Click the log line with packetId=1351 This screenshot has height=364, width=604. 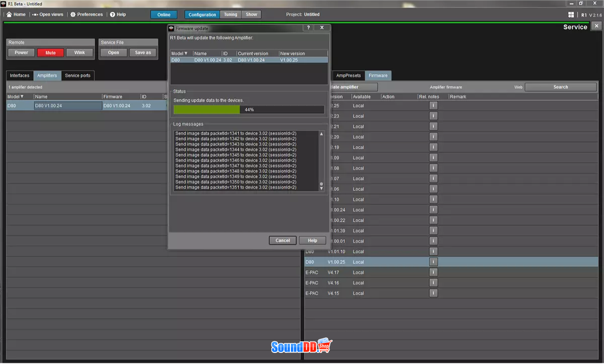tap(236, 187)
